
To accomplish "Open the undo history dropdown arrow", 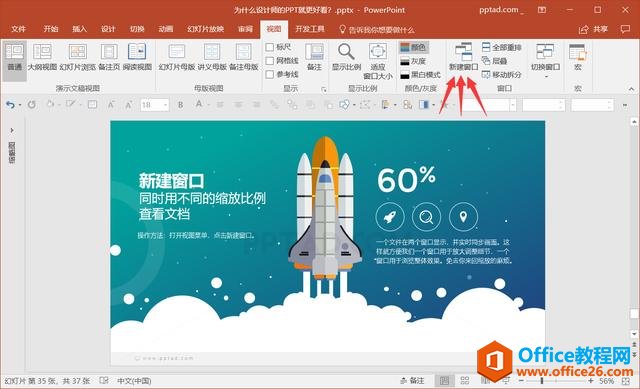I will pyautogui.click(x=20, y=105).
